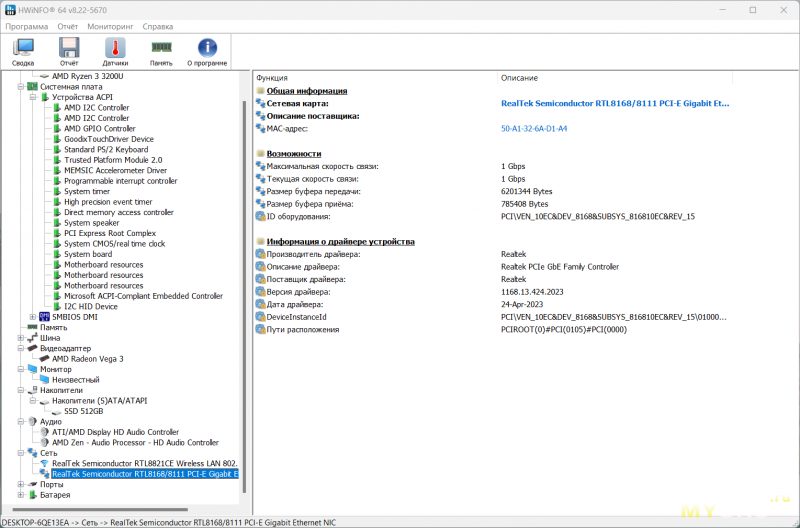
Task: Click the tree panel vertical scrollbar
Action: coord(244,296)
